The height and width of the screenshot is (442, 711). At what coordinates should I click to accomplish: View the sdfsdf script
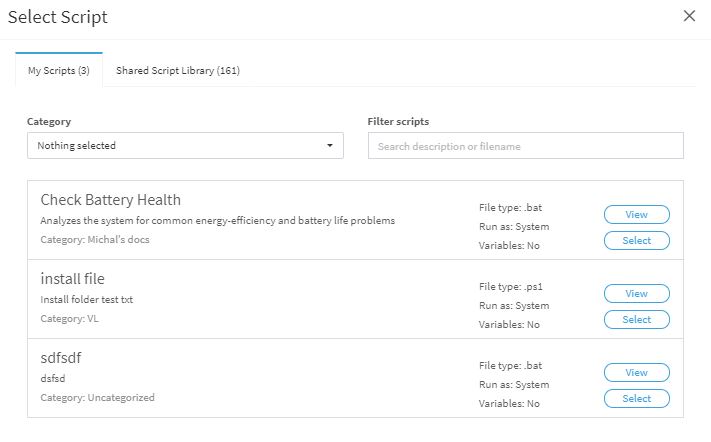point(637,372)
